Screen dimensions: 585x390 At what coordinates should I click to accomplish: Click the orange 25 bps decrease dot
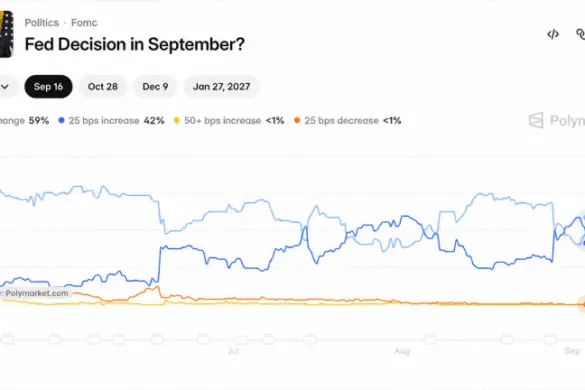[x=297, y=120]
